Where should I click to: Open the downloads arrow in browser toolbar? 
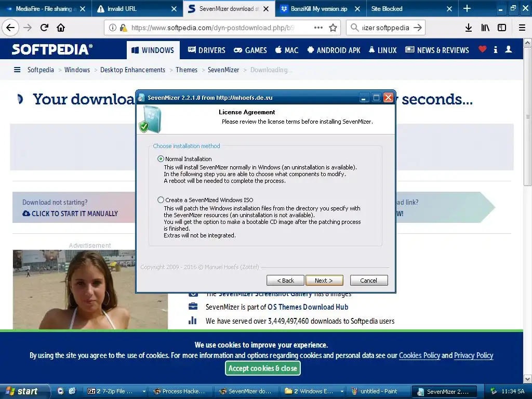[x=469, y=28]
